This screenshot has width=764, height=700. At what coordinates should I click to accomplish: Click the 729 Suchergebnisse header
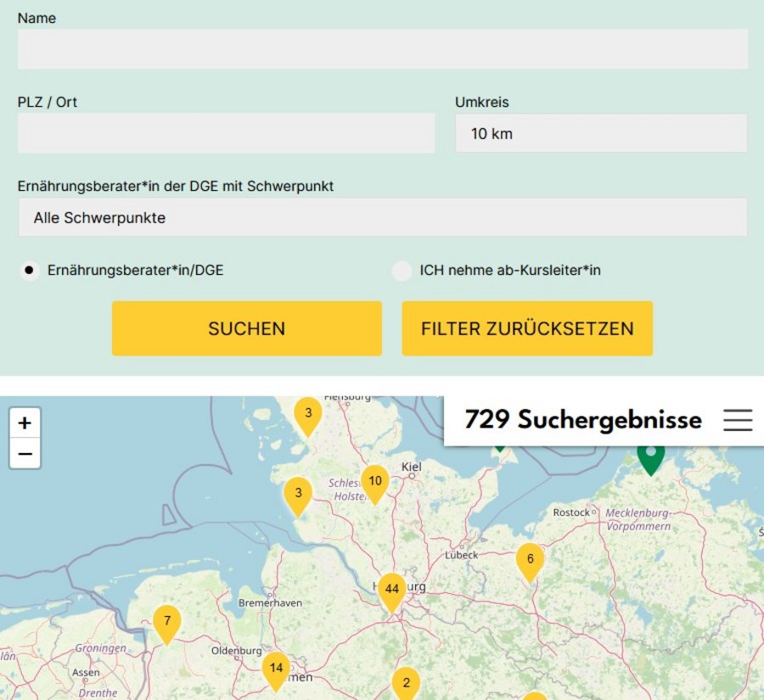pyautogui.click(x=583, y=419)
